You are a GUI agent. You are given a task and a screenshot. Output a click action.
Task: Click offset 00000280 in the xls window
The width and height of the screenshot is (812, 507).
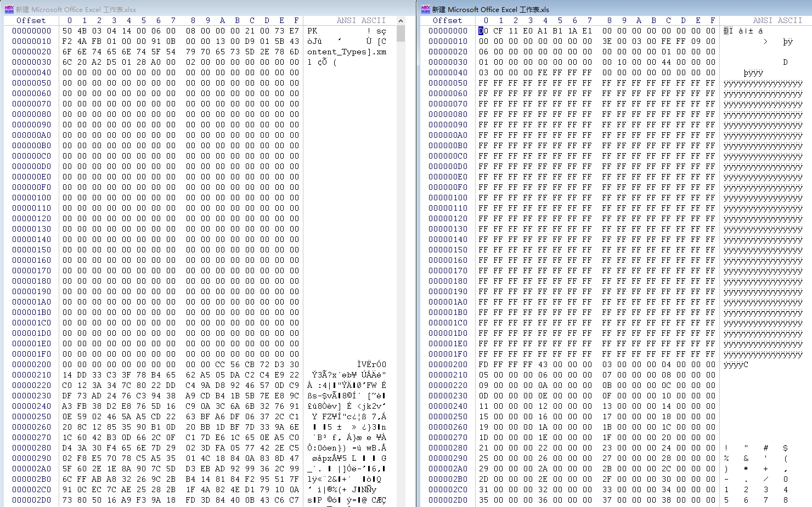[x=448, y=448]
